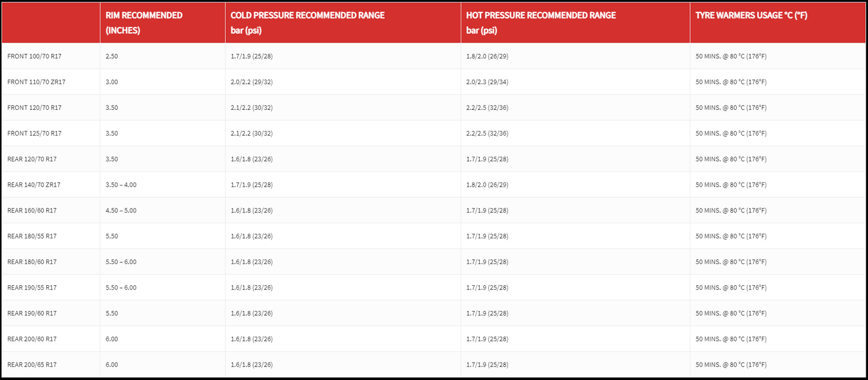
Task: Click the FRONT 120/70 R17 tyre label
Action: pos(34,108)
